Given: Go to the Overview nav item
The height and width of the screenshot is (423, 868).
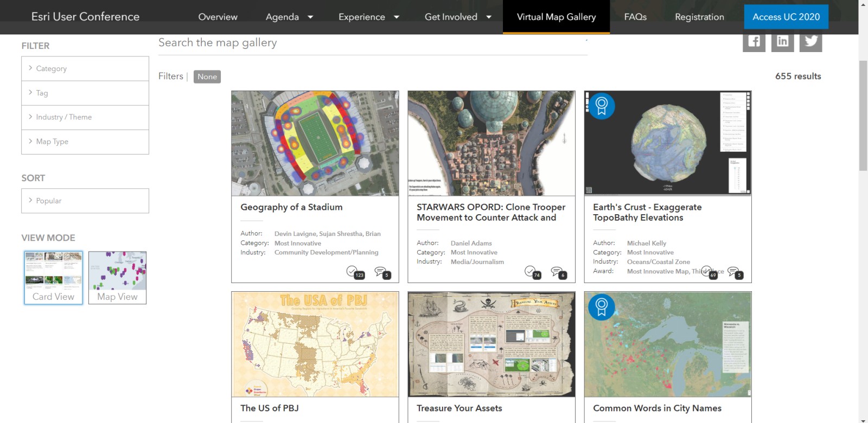Looking at the screenshot, I should coord(218,17).
